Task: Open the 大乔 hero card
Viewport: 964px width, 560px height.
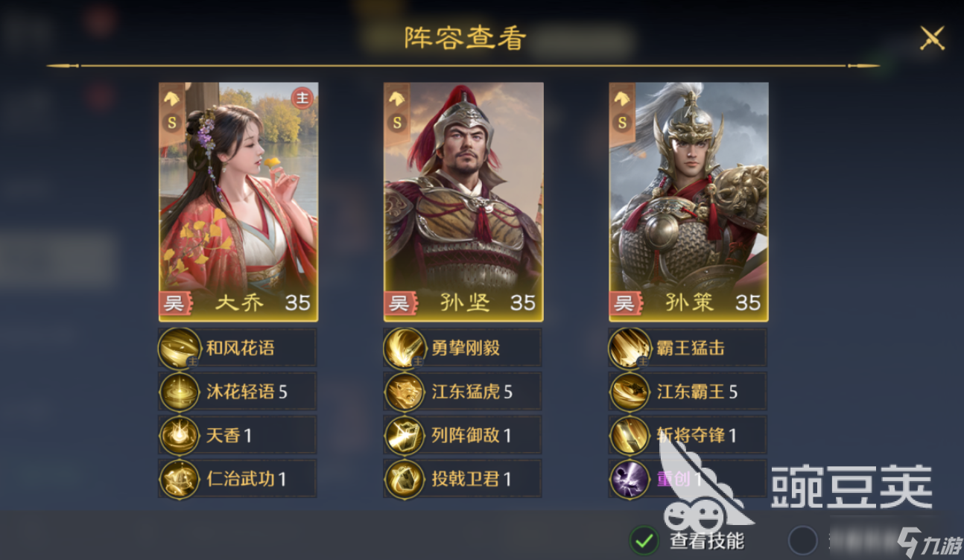Action: click(x=238, y=202)
